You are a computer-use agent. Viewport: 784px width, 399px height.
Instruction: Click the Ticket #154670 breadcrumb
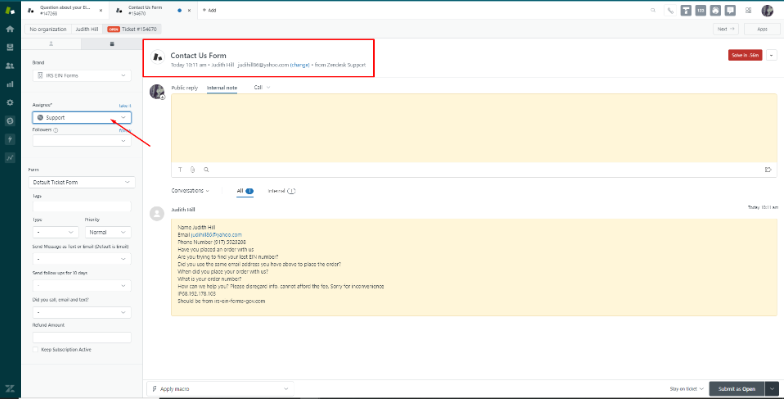click(x=132, y=29)
